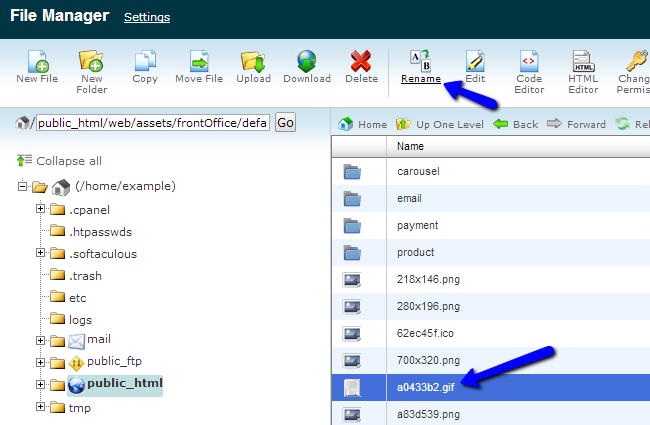
Task: Click Collapse all in the folder tree
Action: point(59,160)
